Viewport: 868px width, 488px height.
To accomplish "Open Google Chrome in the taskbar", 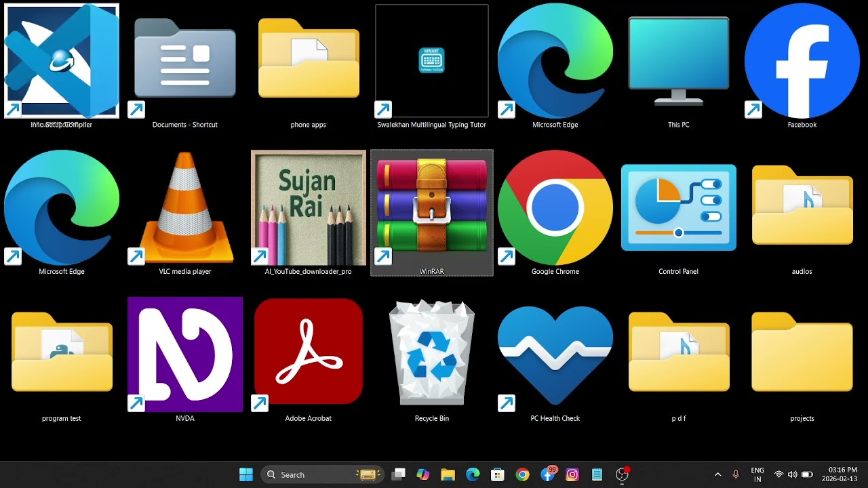I will click(x=522, y=474).
